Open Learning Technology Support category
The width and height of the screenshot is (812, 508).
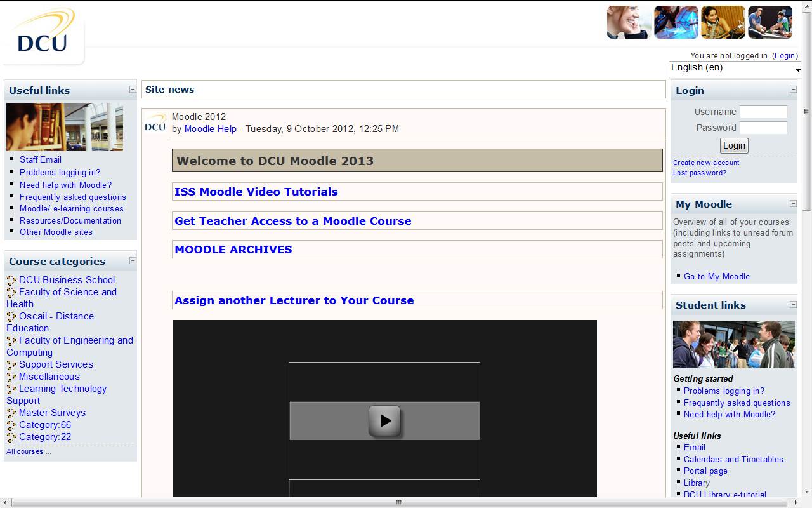click(56, 394)
